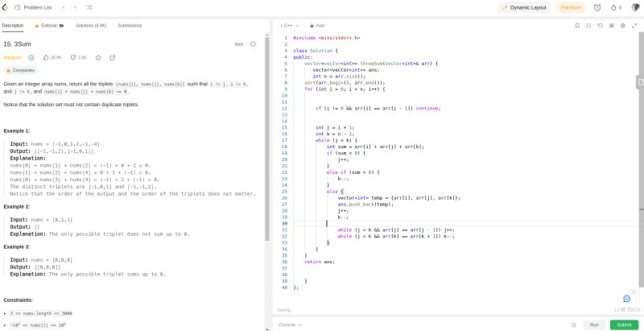
Task: Like the problem with thumbs up
Action: pyautogui.click(x=52, y=58)
